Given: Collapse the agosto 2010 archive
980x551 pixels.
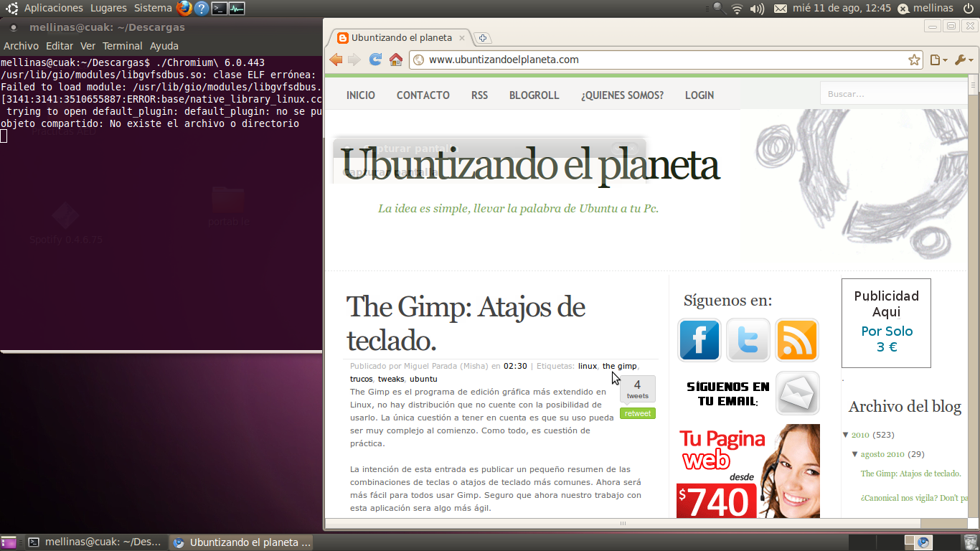Looking at the screenshot, I should tap(854, 453).
